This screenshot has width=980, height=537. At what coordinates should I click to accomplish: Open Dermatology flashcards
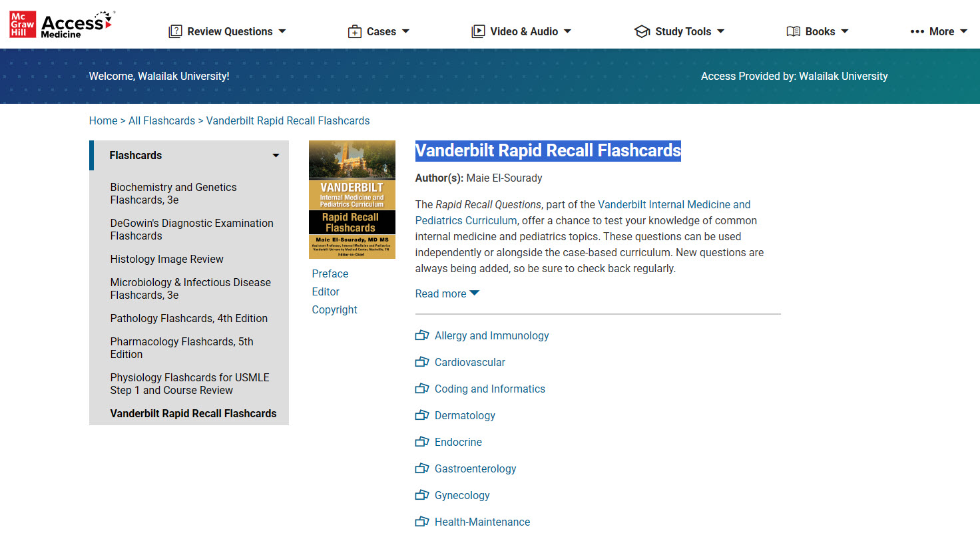point(465,415)
